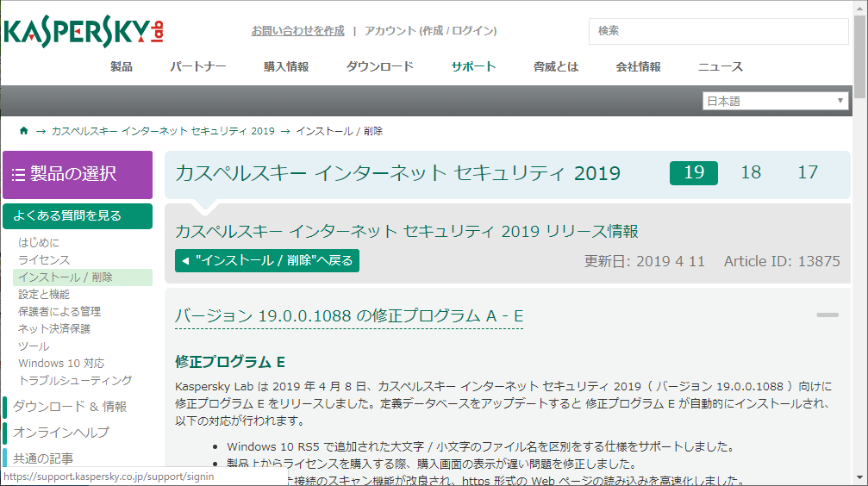
Task: Open the 会社情報 menu
Action: 638,67
